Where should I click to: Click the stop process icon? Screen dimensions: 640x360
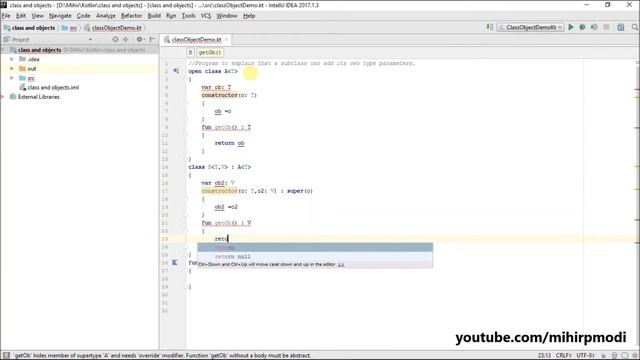(x=607, y=27)
